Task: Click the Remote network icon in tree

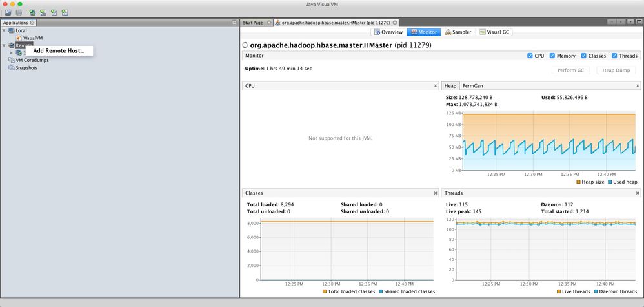Action: click(12, 45)
